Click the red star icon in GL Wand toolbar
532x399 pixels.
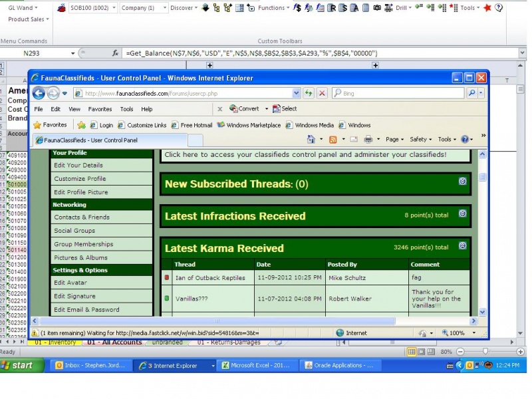(x=487, y=7)
